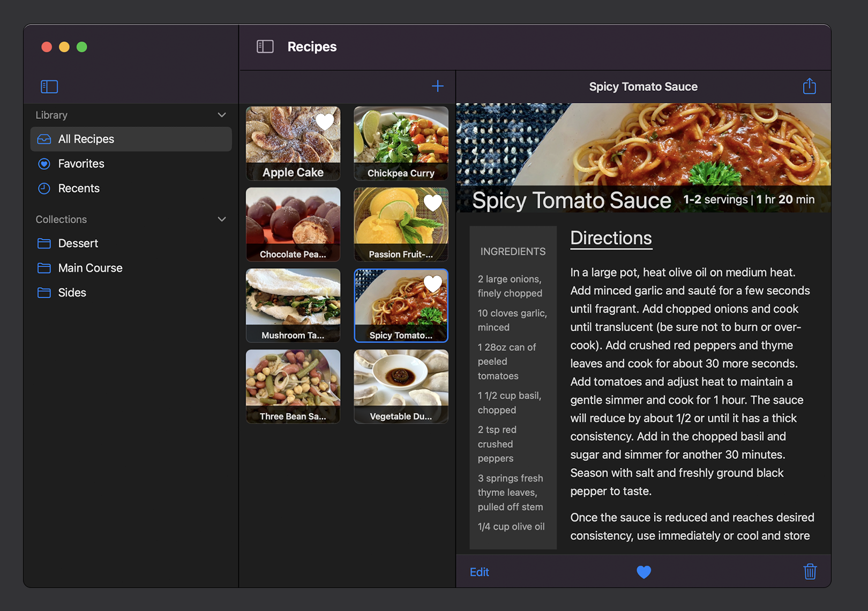Collapse the Library section chevron
Image resolution: width=868 pixels, height=611 pixels.
(x=222, y=115)
